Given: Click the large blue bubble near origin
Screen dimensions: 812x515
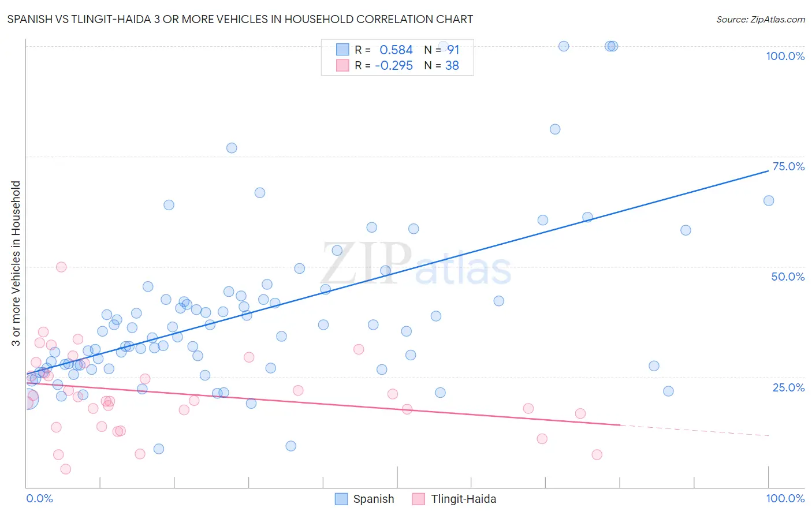Looking at the screenshot, I should [x=28, y=399].
